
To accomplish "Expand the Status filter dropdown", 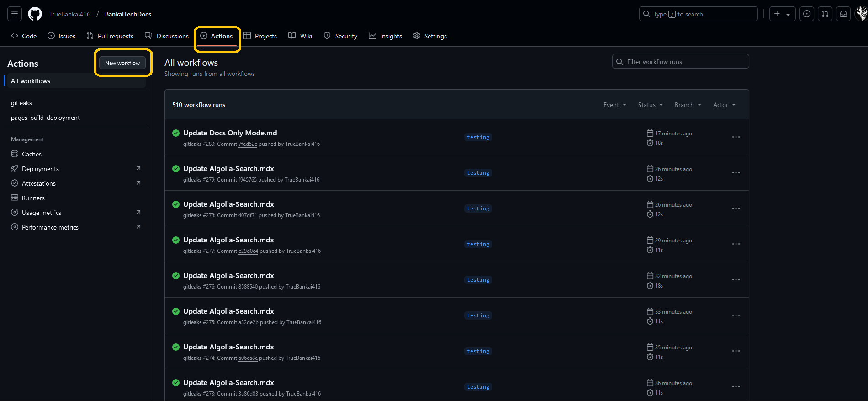I will (650, 105).
